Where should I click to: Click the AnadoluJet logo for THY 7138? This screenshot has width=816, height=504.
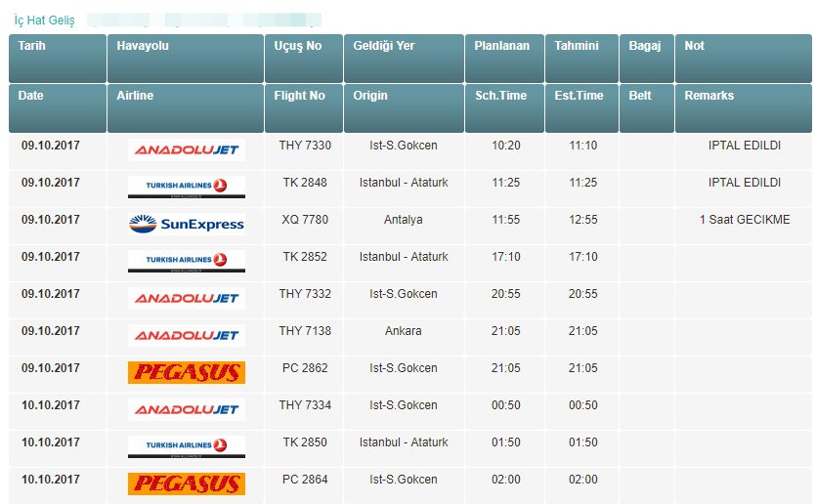187,335
